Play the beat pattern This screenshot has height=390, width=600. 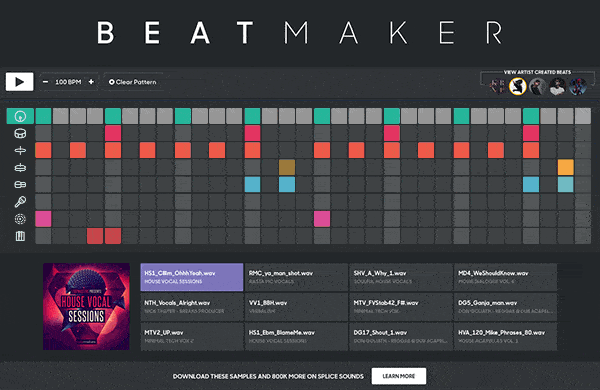tap(20, 82)
